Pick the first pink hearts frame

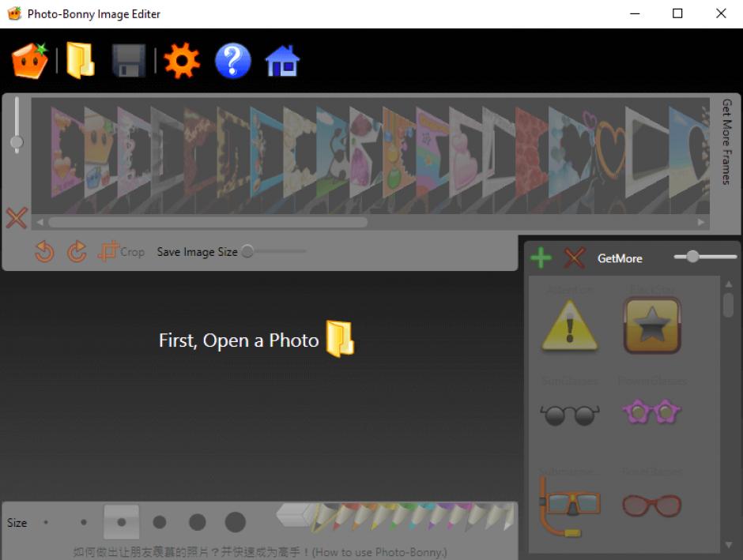pos(67,152)
